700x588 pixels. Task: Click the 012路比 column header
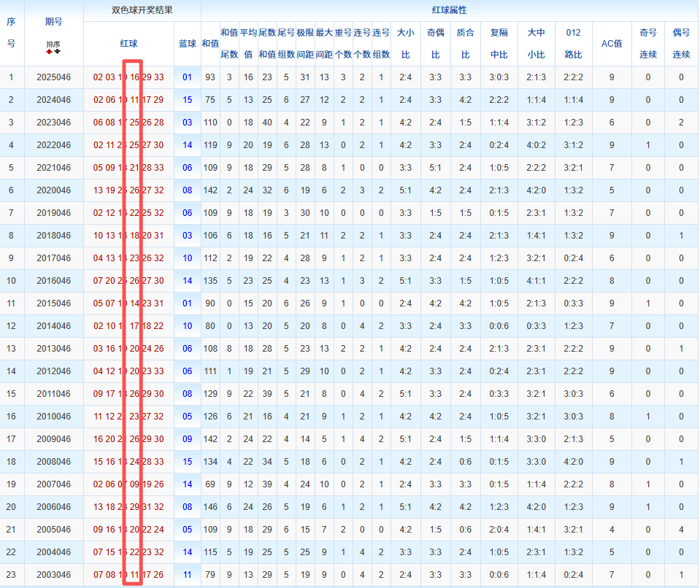tap(573, 43)
